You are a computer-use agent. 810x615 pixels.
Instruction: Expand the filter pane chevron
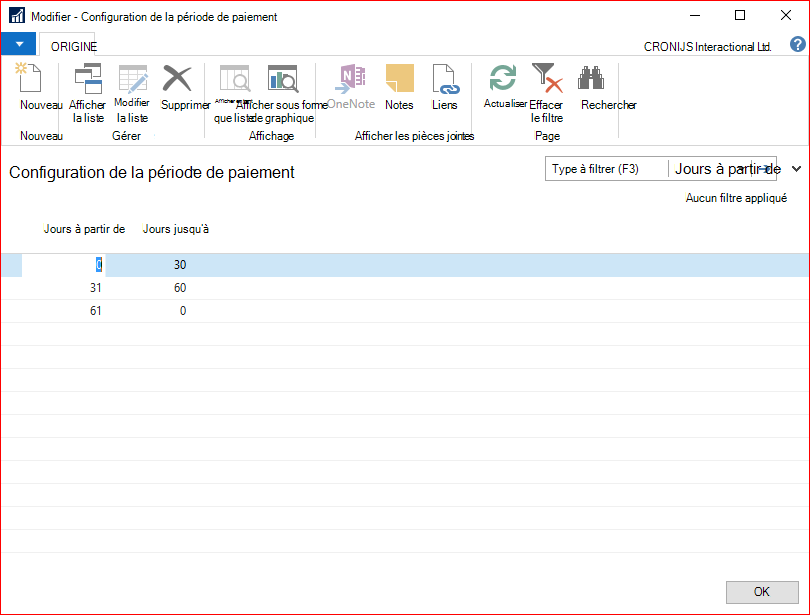point(796,169)
